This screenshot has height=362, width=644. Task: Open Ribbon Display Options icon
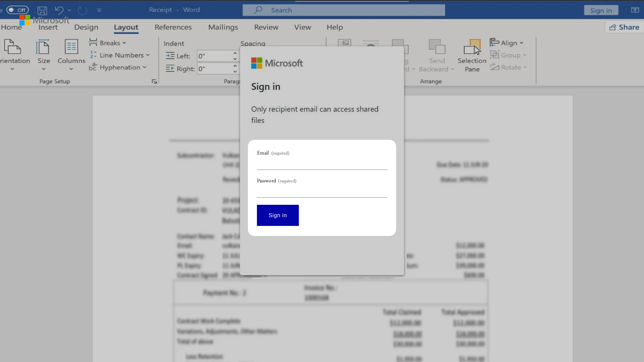coord(635,10)
